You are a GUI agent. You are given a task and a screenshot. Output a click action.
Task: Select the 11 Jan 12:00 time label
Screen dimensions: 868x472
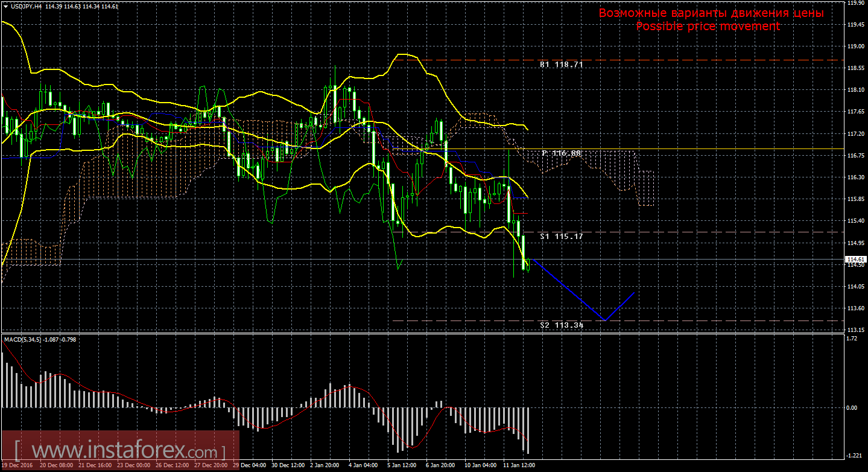pos(518,466)
